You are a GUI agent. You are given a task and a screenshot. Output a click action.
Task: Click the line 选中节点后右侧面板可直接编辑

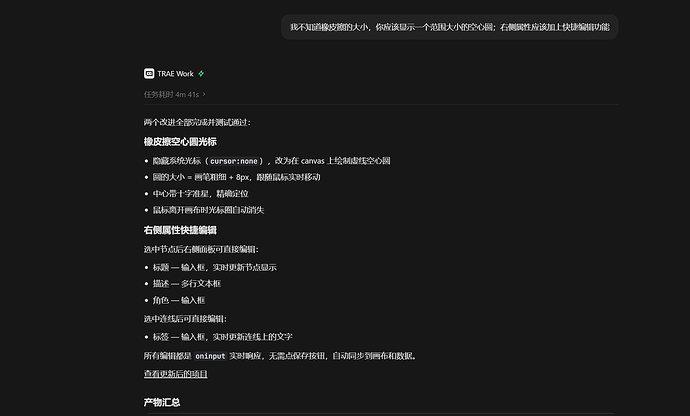point(201,250)
